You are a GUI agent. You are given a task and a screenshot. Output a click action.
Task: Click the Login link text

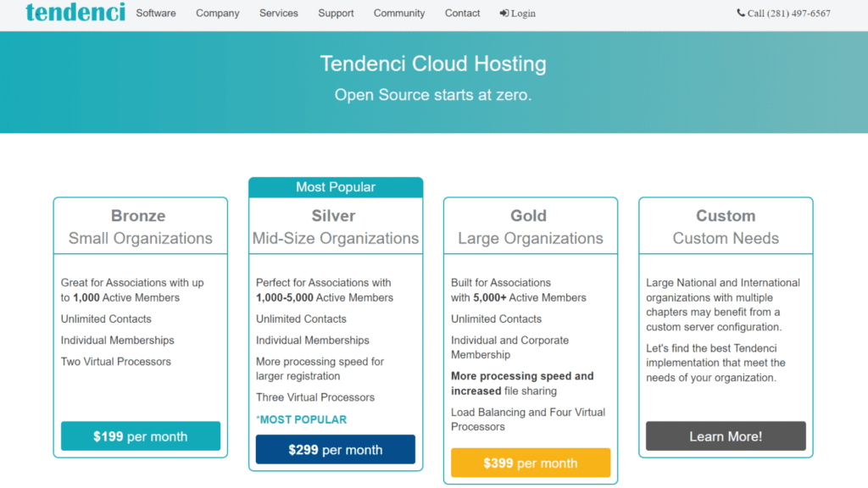point(523,14)
